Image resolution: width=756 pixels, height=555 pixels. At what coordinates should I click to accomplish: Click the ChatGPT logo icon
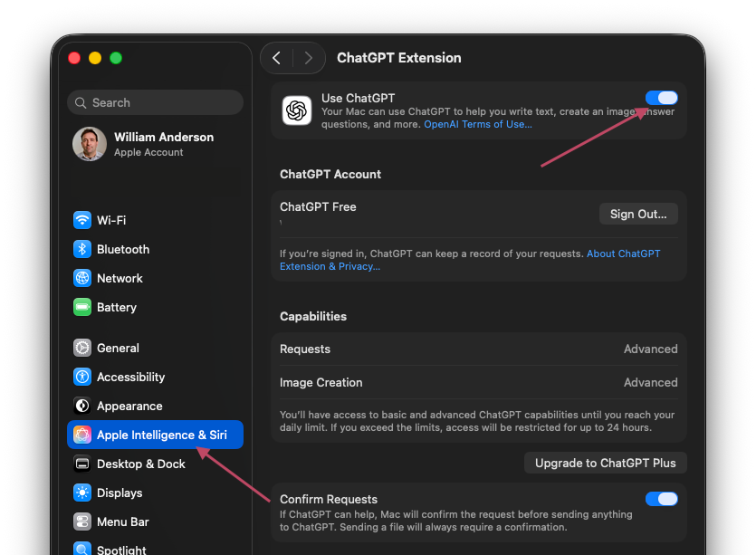[297, 110]
